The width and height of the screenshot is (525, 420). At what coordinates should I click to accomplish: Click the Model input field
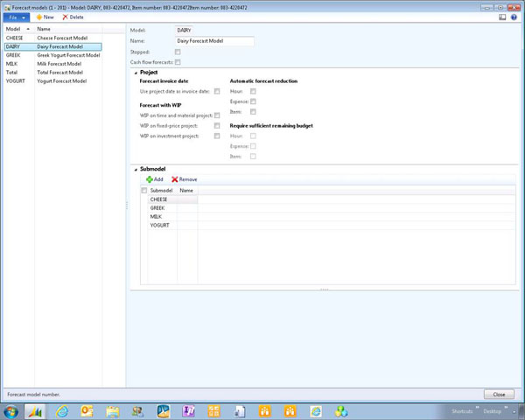coord(184,30)
